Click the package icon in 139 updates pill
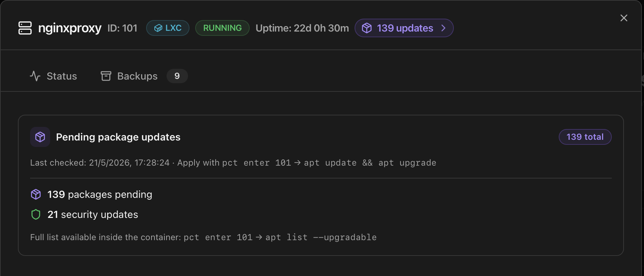The image size is (644, 276). [367, 28]
